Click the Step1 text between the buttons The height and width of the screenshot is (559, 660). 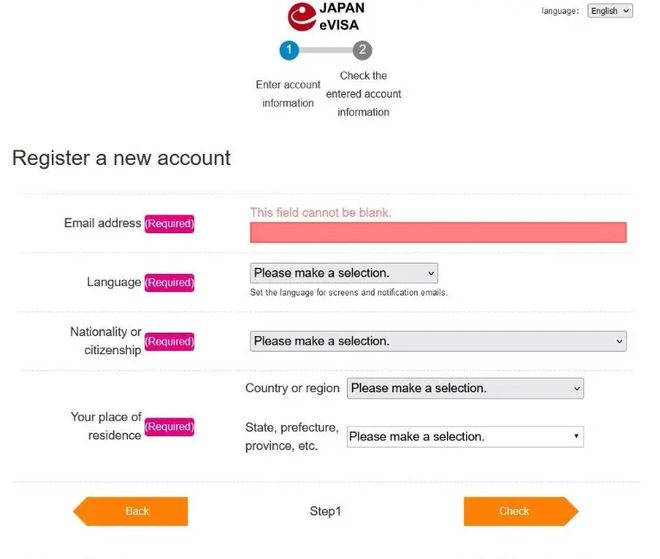coord(325,511)
